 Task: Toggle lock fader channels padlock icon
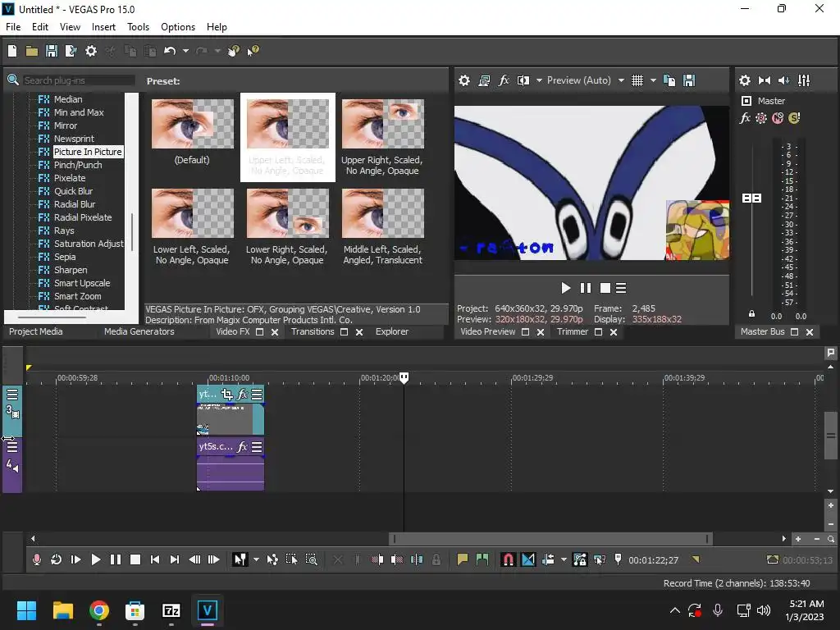coord(751,314)
